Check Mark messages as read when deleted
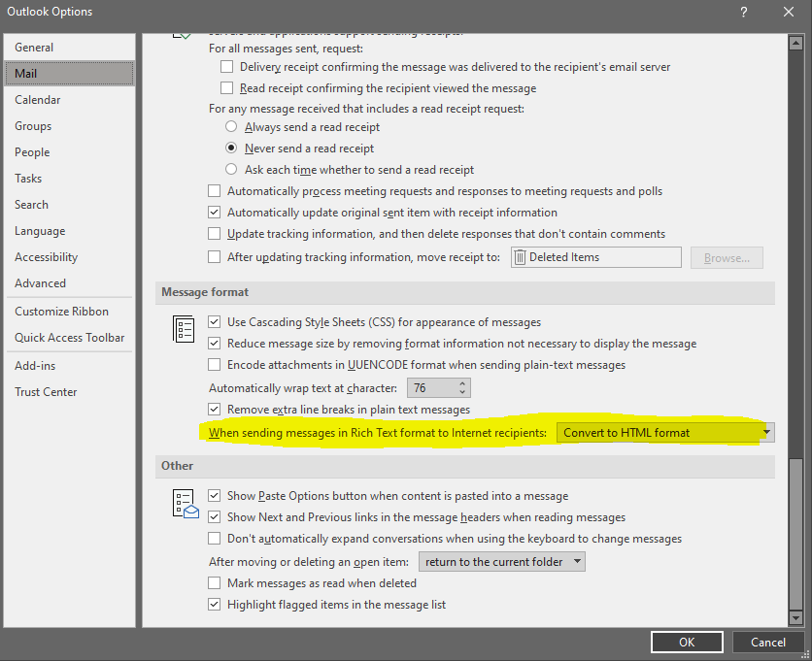This screenshot has height=661, width=812. 214,582
